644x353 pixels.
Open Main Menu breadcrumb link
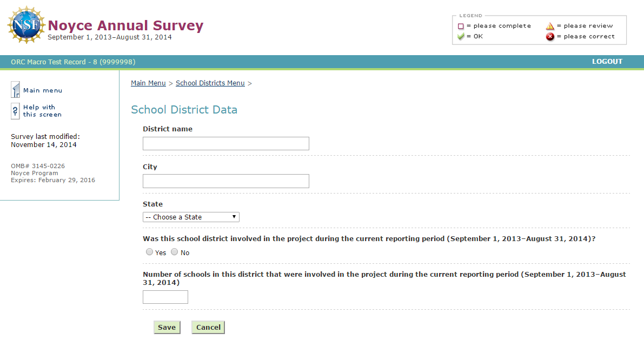(x=148, y=83)
